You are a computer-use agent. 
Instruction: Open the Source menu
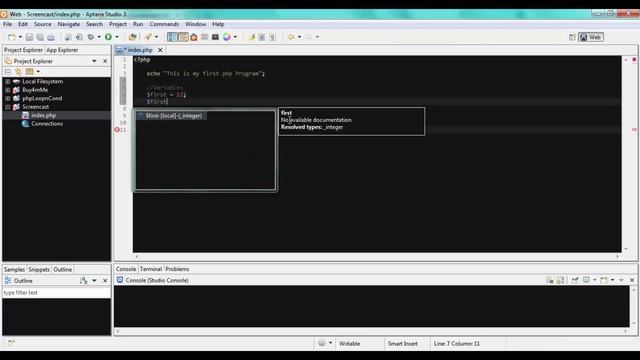(42, 24)
